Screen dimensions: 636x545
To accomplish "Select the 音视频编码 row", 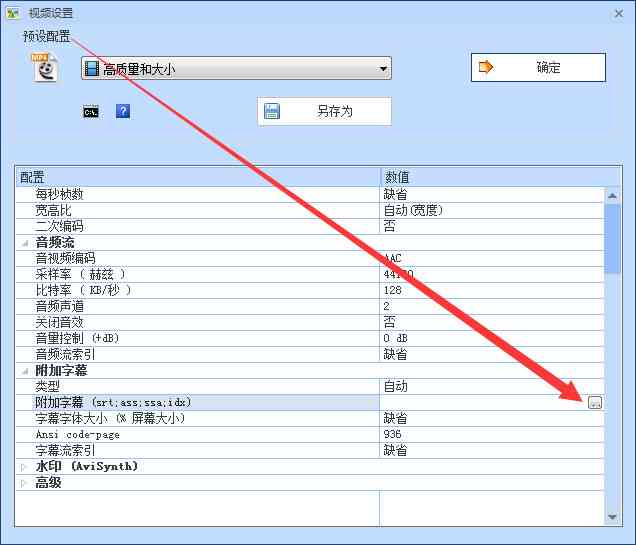I will click(310, 258).
